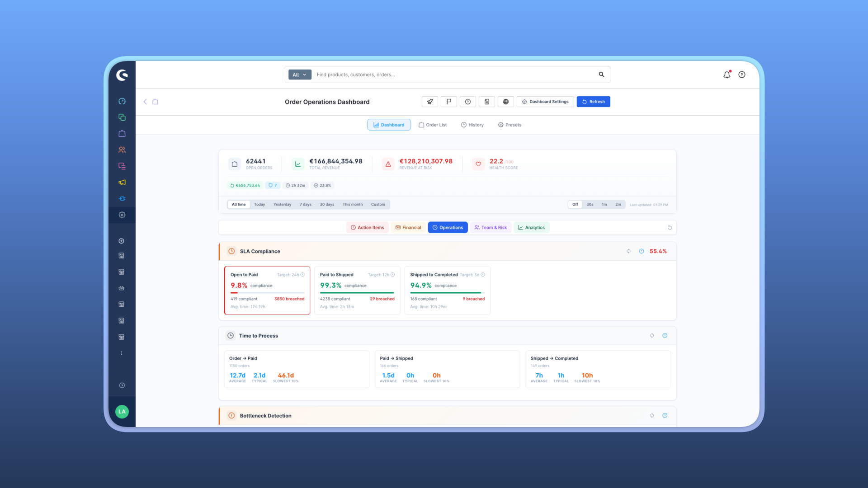Set auto-refresh to 2m
868x488 pixels.
click(618, 205)
